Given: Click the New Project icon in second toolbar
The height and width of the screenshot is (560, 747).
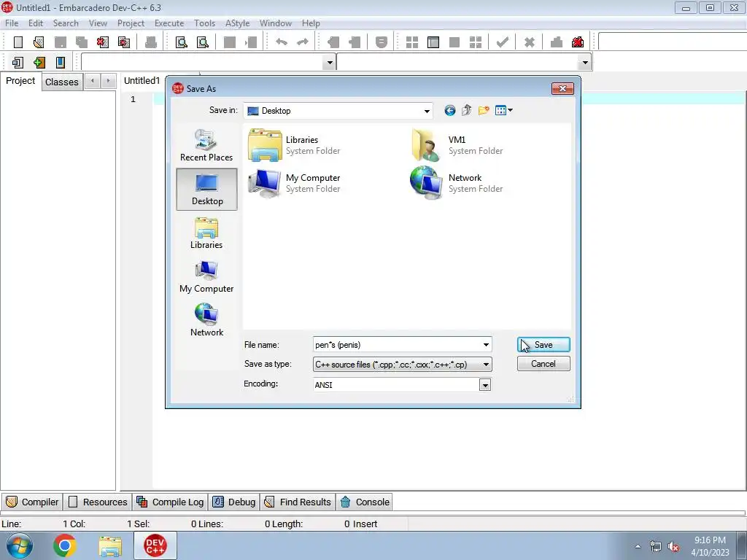Looking at the screenshot, I should tap(18, 63).
